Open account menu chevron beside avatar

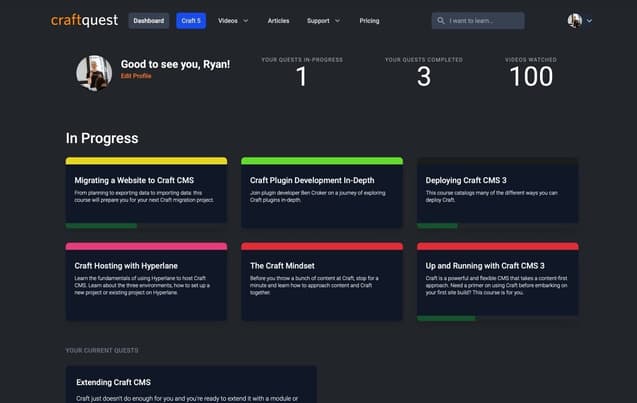[589, 20]
